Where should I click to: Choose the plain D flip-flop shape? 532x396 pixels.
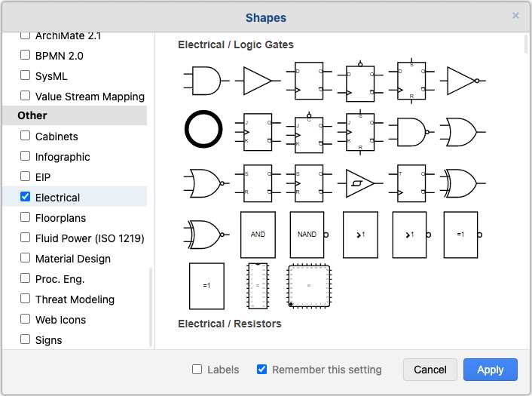[309, 81]
